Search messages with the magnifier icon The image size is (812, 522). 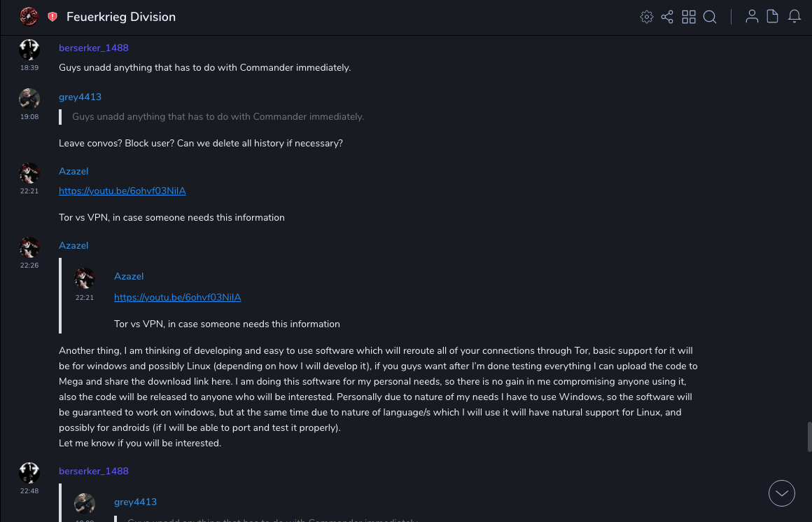click(x=710, y=17)
